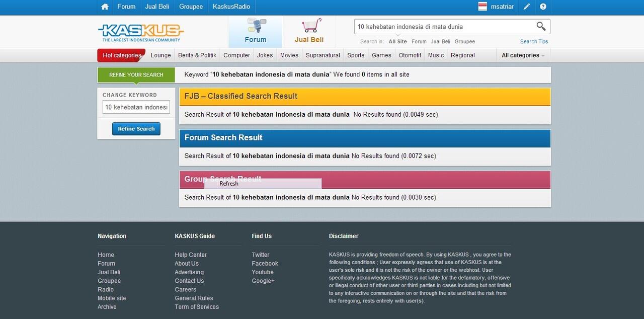Expand the All categories dropdown
The image size is (644, 319).
(x=523, y=55)
